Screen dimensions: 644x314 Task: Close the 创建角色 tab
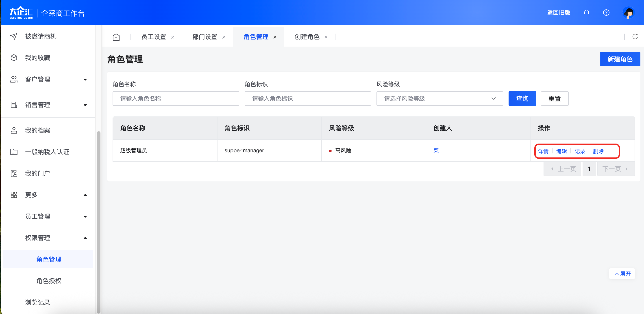[x=326, y=37]
